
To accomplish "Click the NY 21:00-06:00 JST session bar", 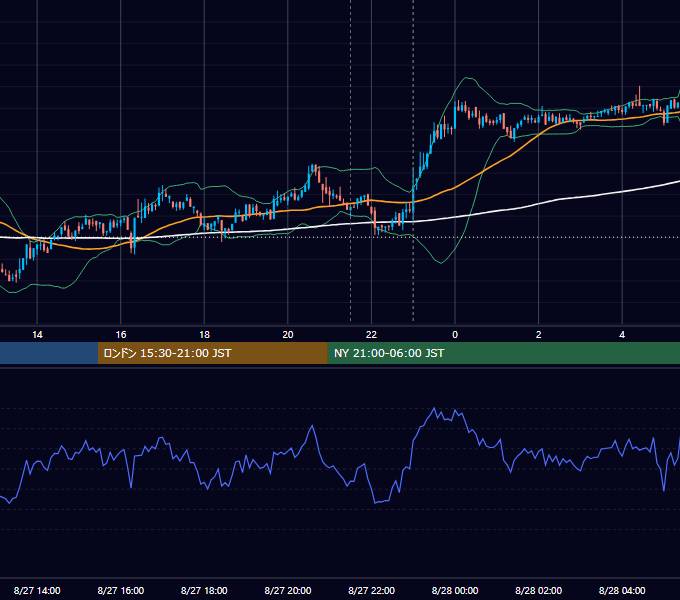I will click(x=503, y=353).
